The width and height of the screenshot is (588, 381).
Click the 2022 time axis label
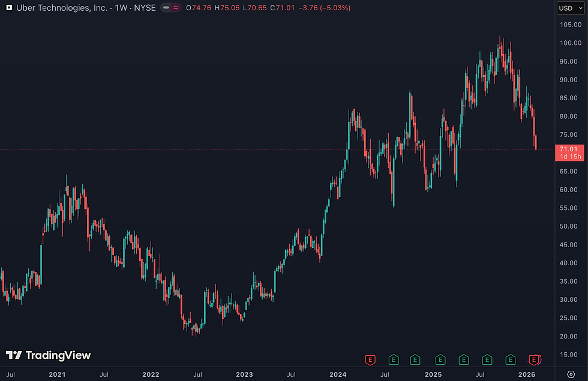151,374
